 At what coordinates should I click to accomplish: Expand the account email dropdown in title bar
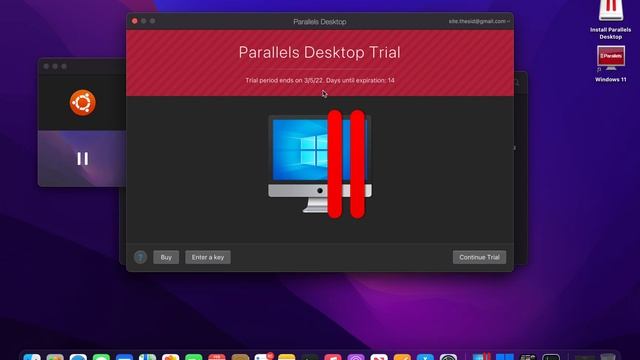[479, 21]
